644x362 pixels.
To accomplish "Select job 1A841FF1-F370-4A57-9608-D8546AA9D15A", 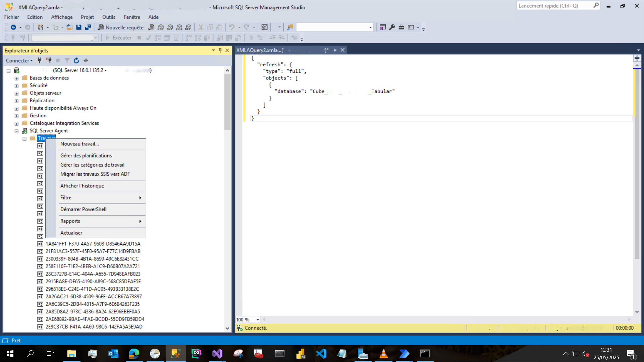I will tap(93, 244).
